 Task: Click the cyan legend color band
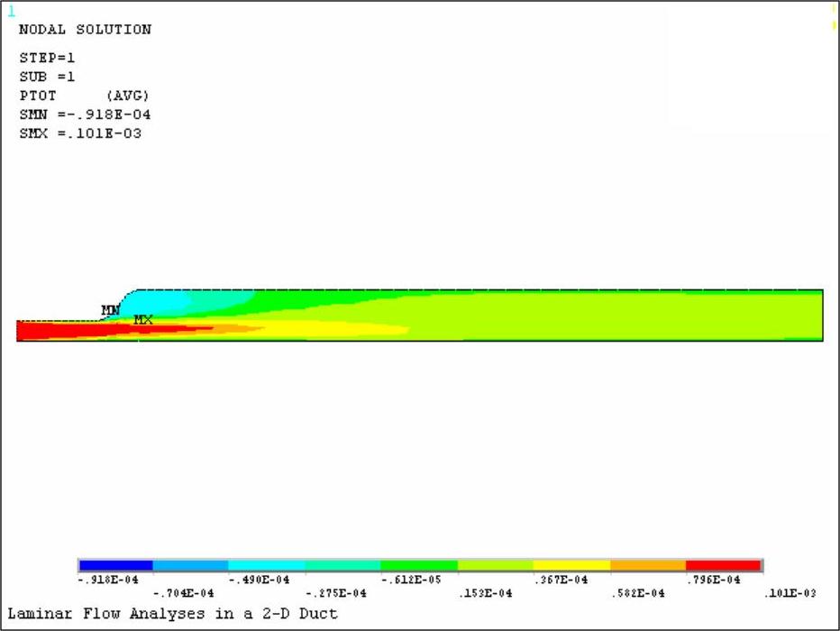267,565
